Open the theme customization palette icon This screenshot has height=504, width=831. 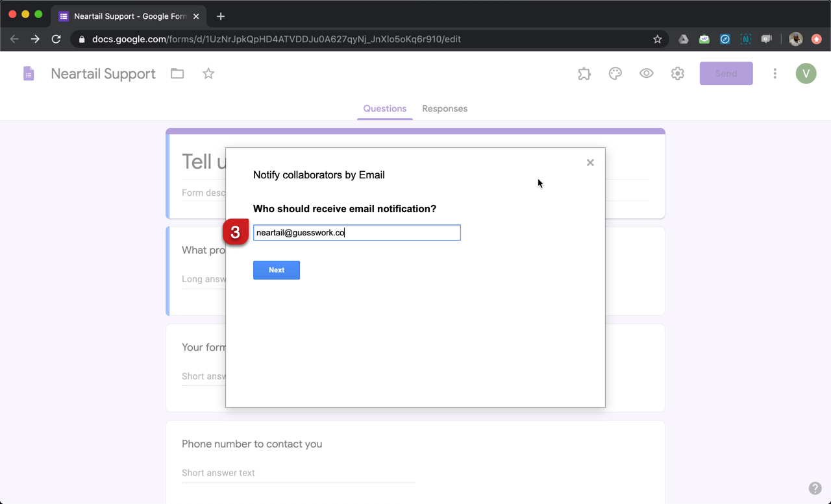[615, 74]
